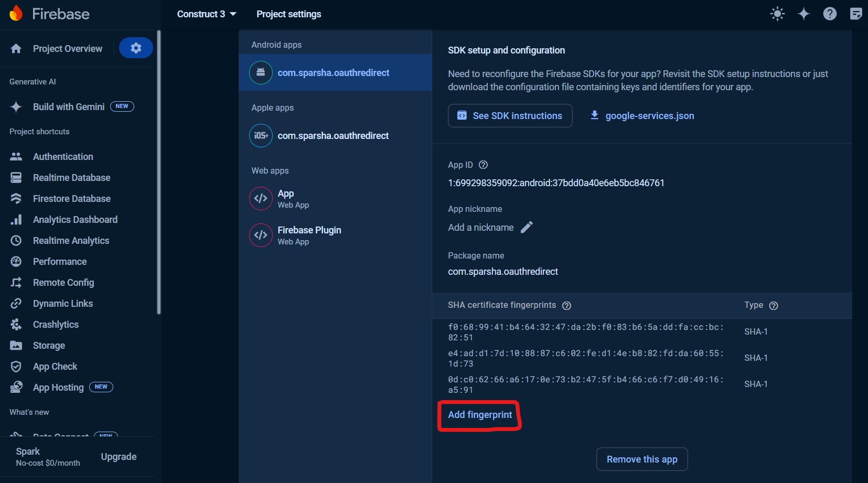Click the Remote Config icon
Screen dimensions: 868x483
pos(16,283)
